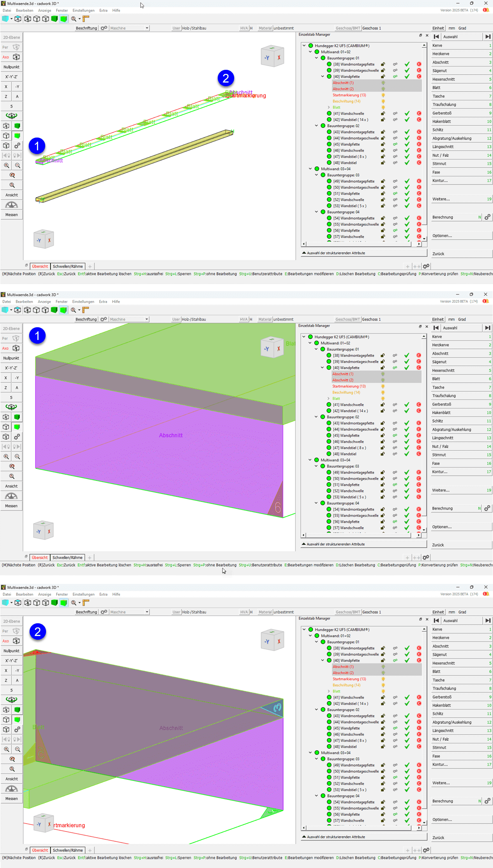Toggle lock of [39] Wandmontageschwelle in top window

click(x=383, y=71)
